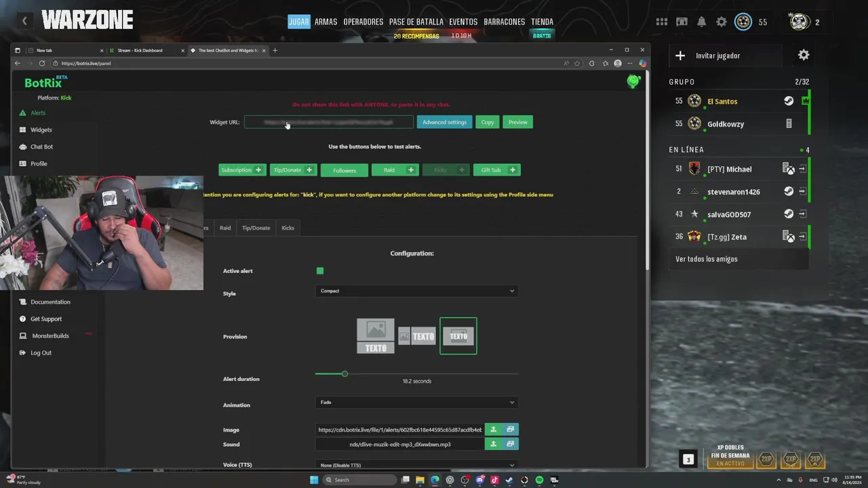The width and height of the screenshot is (868, 488).
Task: Show hidden system tray icons chevron
Action: 778,480
